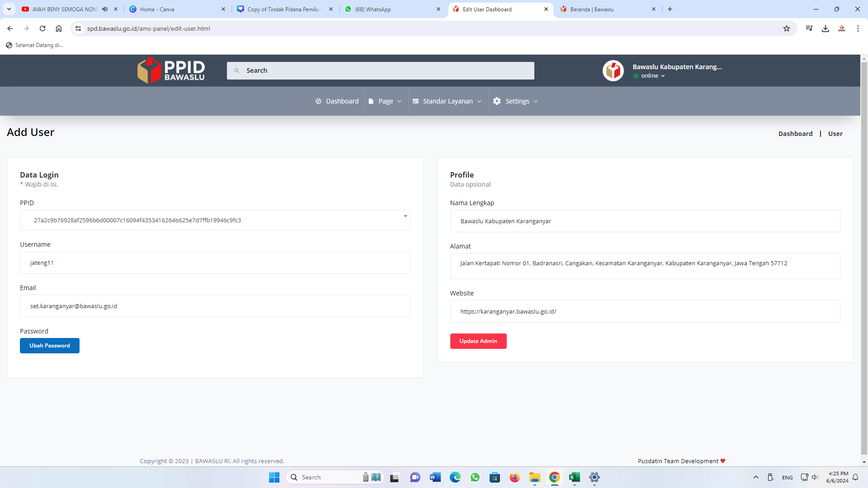This screenshot has height=488, width=868.
Task: Bookmark this page with star icon
Action: pos(787,28)
